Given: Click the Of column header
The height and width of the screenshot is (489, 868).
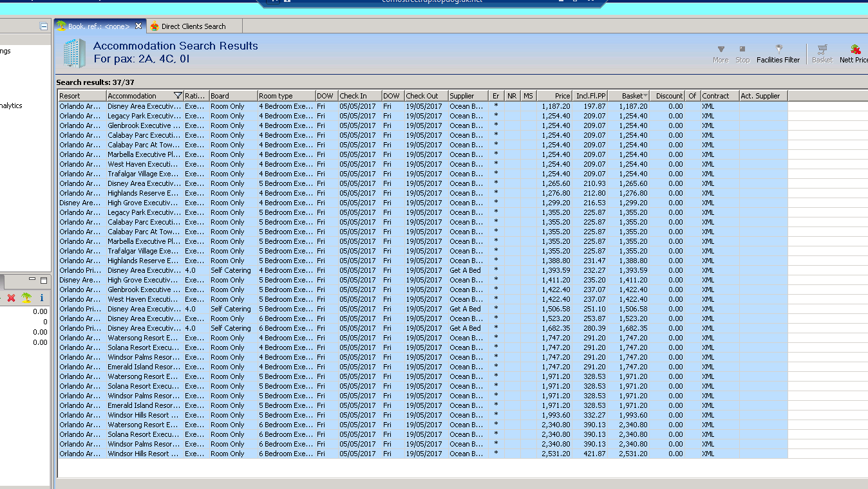Looking at the screenshot, I should [693, 96].
